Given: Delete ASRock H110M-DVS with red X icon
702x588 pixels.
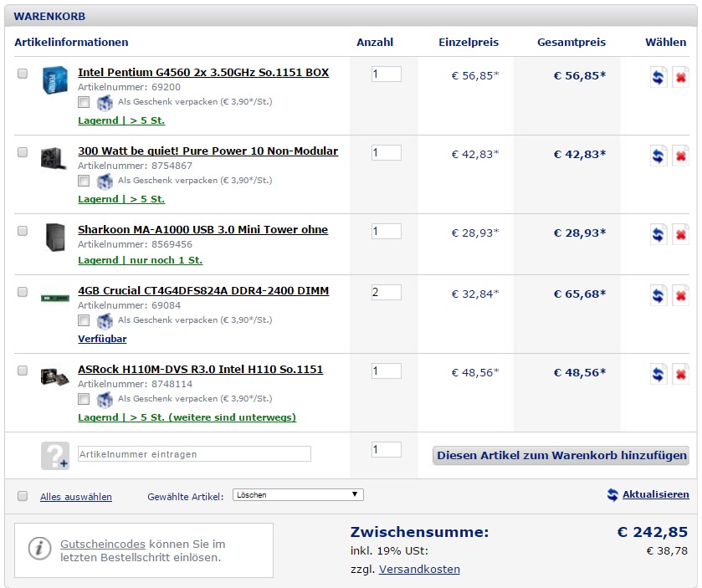Looking at the screenshot, I should click(680, 374).
